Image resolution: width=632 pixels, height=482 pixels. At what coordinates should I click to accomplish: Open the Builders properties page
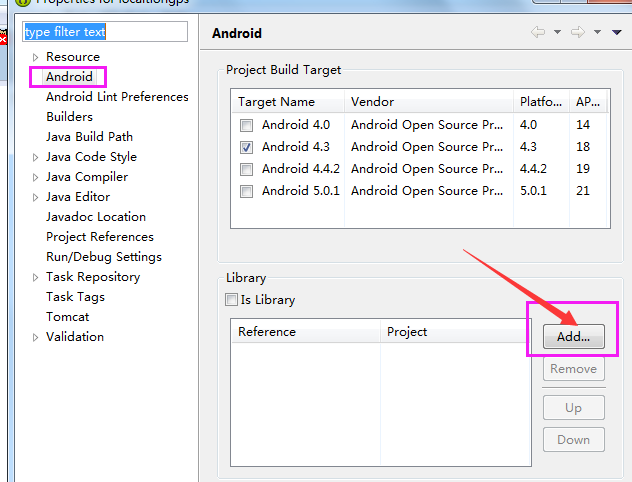pyautogui.click(x=69, y=116)
